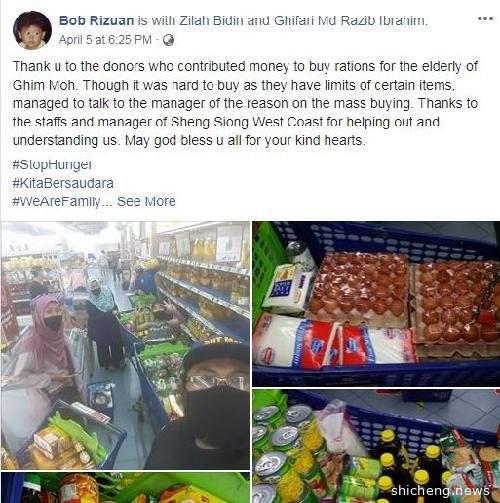Select the main post text paragraph
Screen dimensions: 500x503
246,103
